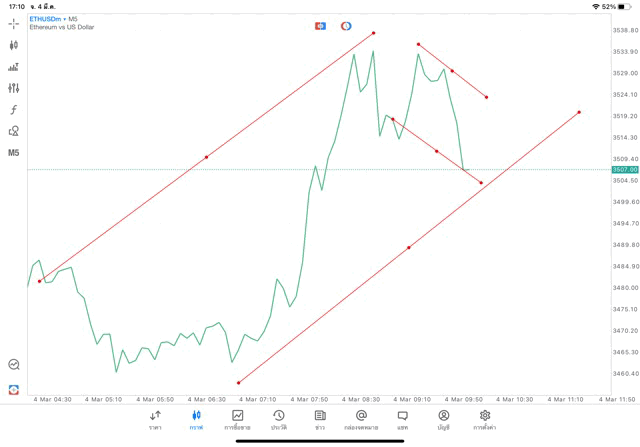Image resolution: width=640 pixels, height=447 pixels.
Task: Open the trade tab with chart icon
Action: 238,420
